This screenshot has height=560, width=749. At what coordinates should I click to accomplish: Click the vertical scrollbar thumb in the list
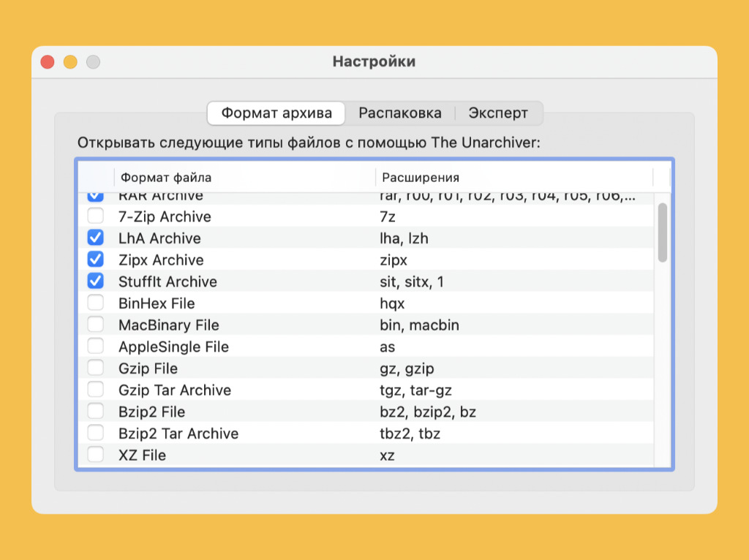click(x=662, y=232)
